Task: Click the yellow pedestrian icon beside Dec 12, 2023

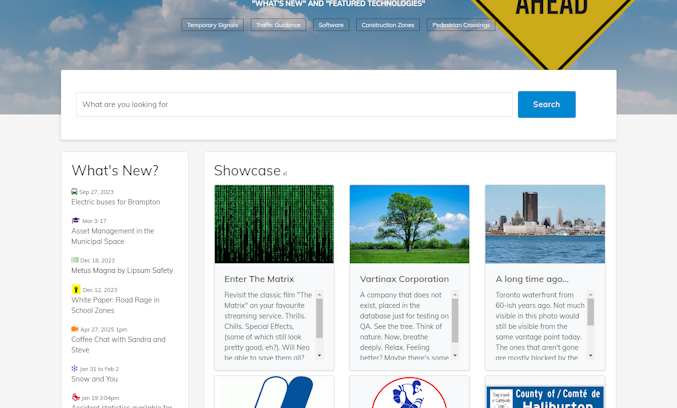Action: click(x=76, y=289)
